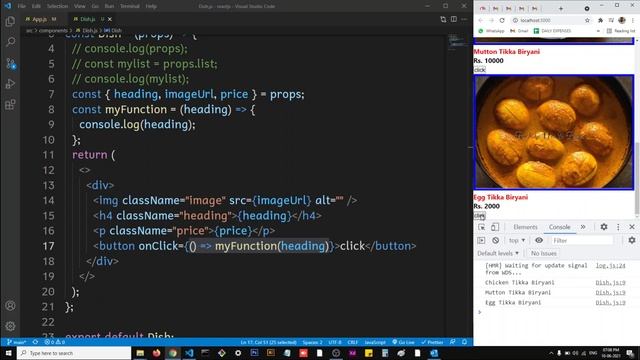Viewport: 640px width, 360px height.
Task: Inspect element picker in DevTools
Action: (482, 227)
